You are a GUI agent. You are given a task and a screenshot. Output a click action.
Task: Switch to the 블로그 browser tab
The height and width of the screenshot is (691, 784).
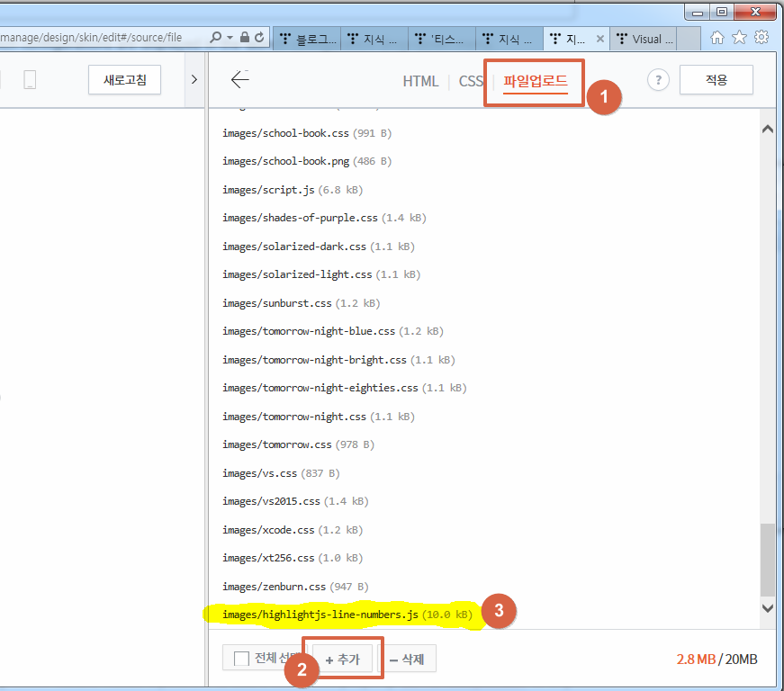click(x=308, y=39)
